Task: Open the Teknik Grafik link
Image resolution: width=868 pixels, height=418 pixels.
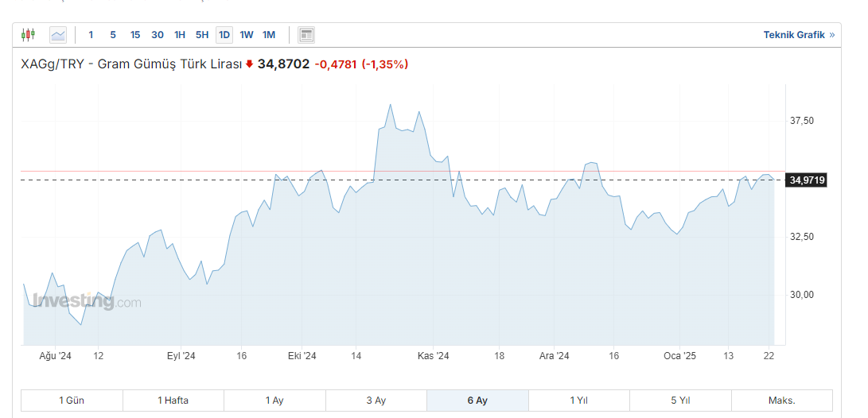Action: [799, 35]
